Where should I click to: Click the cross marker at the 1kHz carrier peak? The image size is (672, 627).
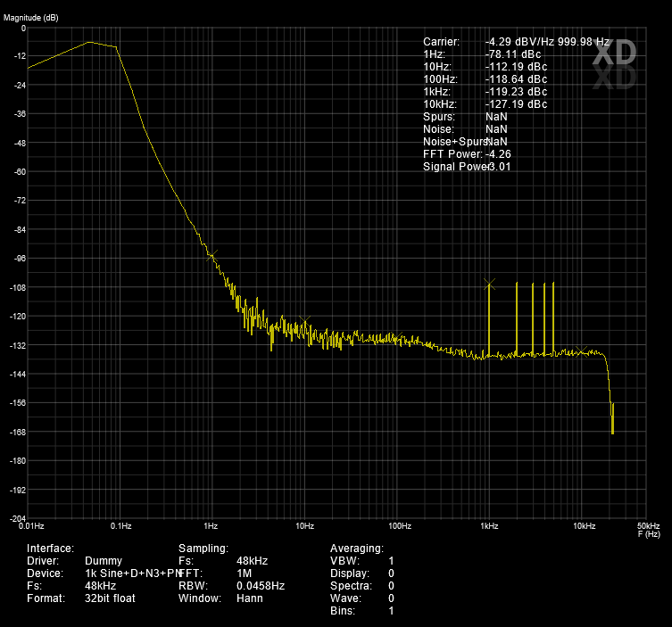[x=489, y=284]
